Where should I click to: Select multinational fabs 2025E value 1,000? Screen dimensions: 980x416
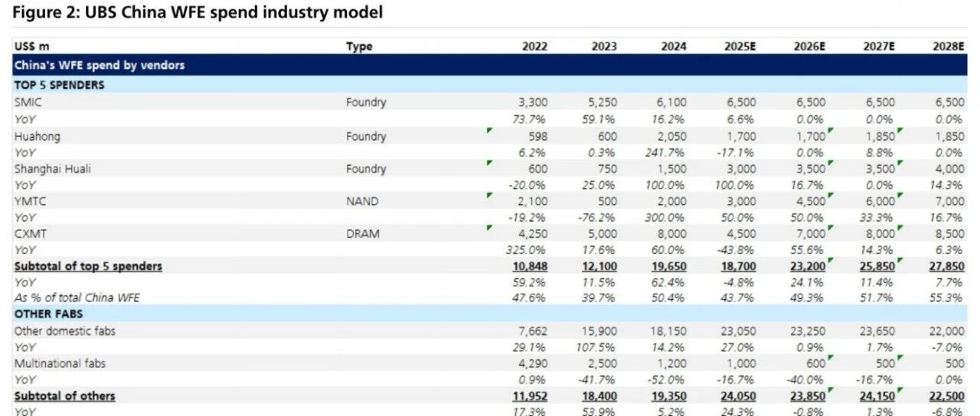pos(741,363)
